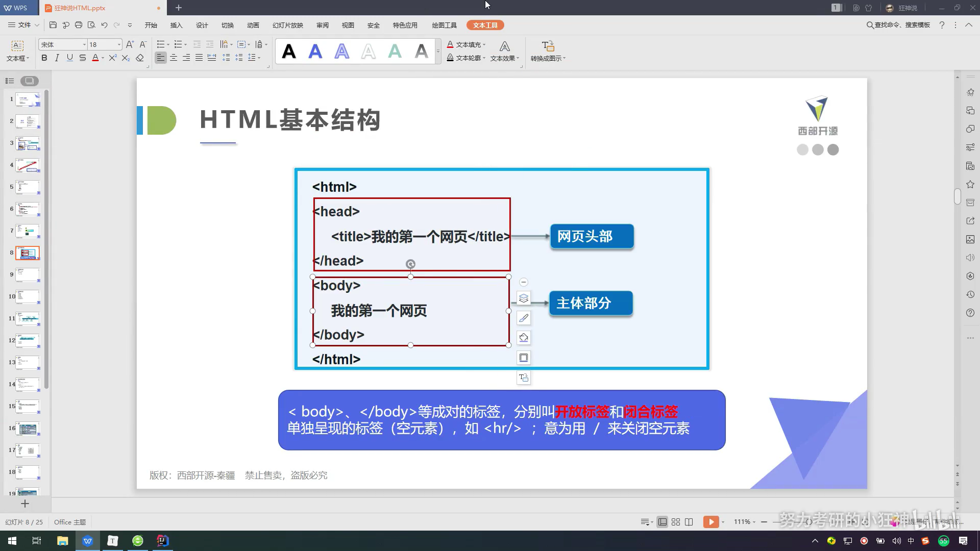Viewport: 980px width, 551px height.
Task: Clear formatting with the eraser icon
Action: point(140,58)
